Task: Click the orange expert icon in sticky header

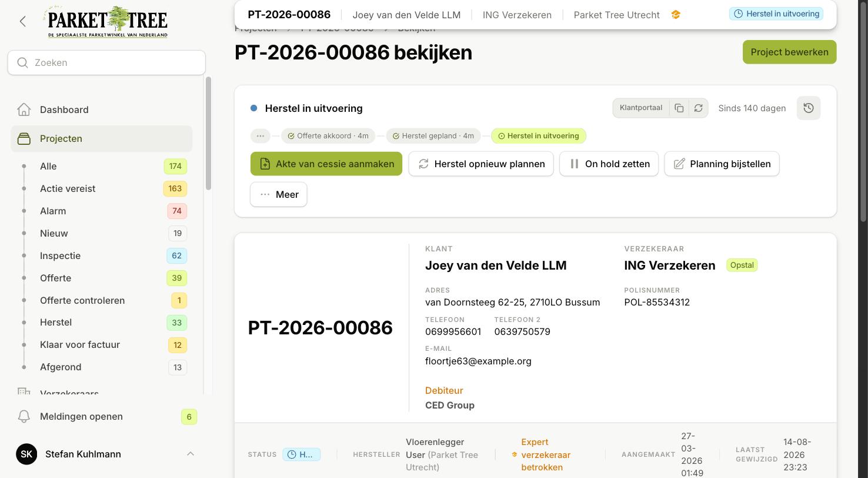Action: pos(676,15)
